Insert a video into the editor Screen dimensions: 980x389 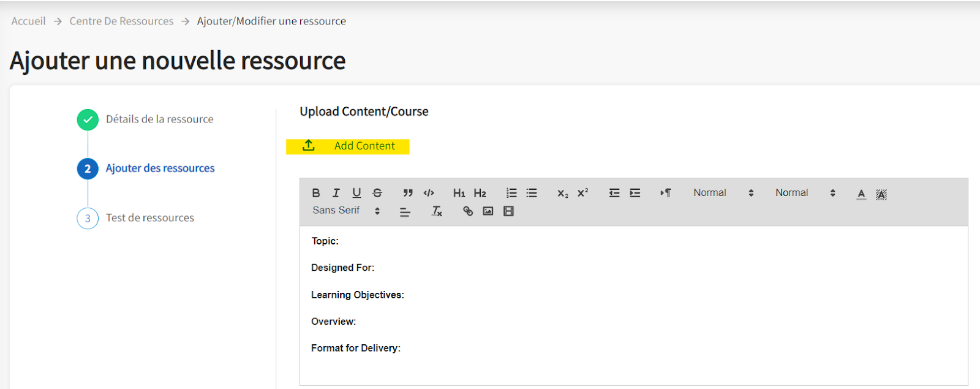pyautogui.click(x=508, y=211)
